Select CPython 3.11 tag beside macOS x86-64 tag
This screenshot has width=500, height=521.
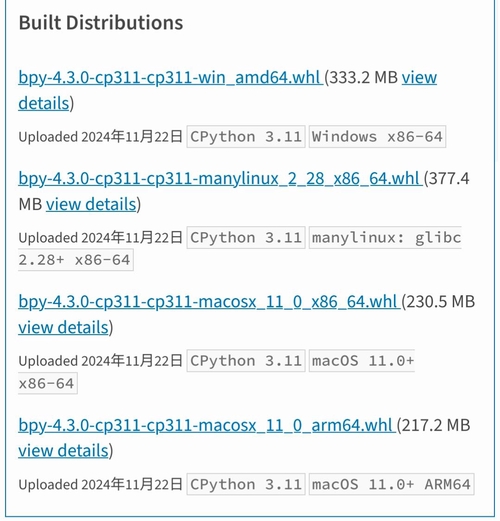point(246,361)
